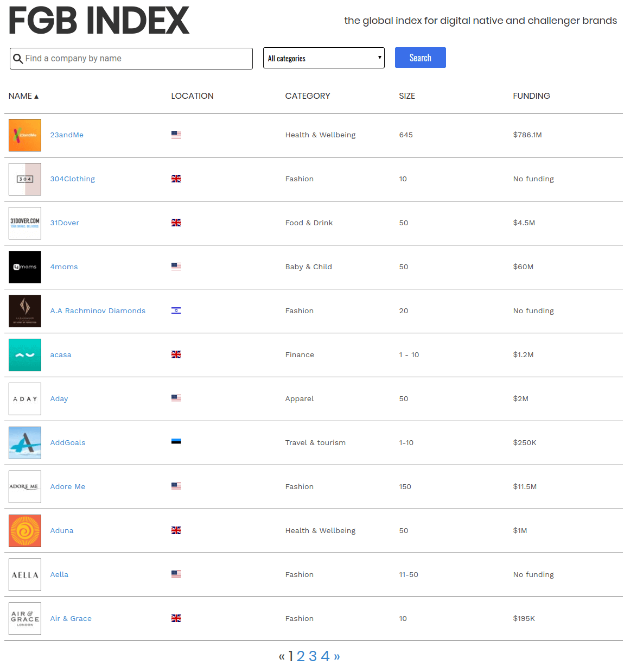Click the 23andMe company logo
624x672 pixels.
tap(25, 135)
